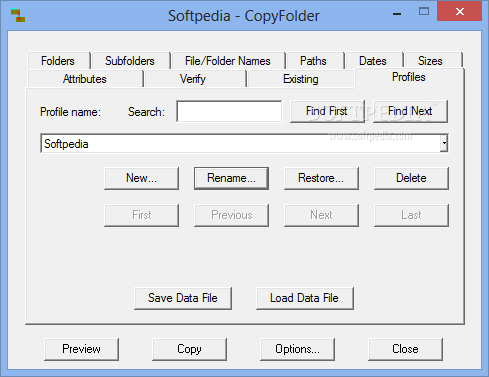Click the Find First button

coord(327,111)
